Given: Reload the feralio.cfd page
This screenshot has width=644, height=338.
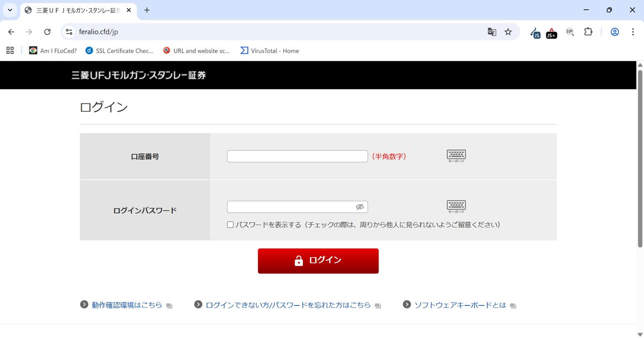Looking at the screenshot, I should point(47,32).
